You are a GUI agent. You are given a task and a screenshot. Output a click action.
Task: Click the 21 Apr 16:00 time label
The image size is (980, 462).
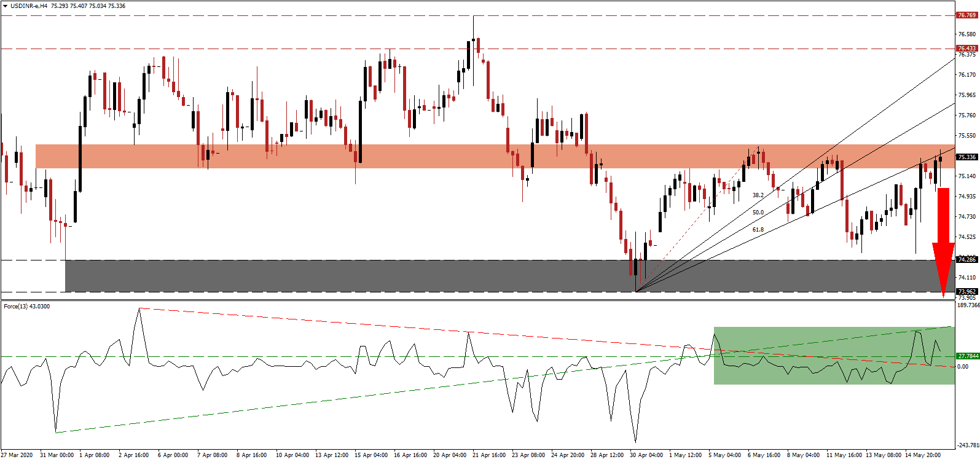click(490, 455)
